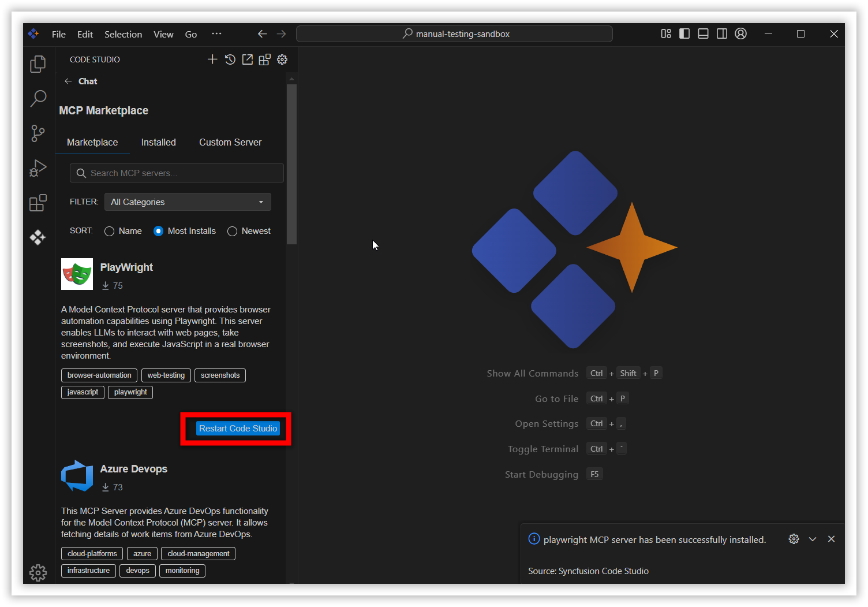Click the devops tag
Image resolution: width=868 pixels, height=607 pixels.
(x=137, y=571)
